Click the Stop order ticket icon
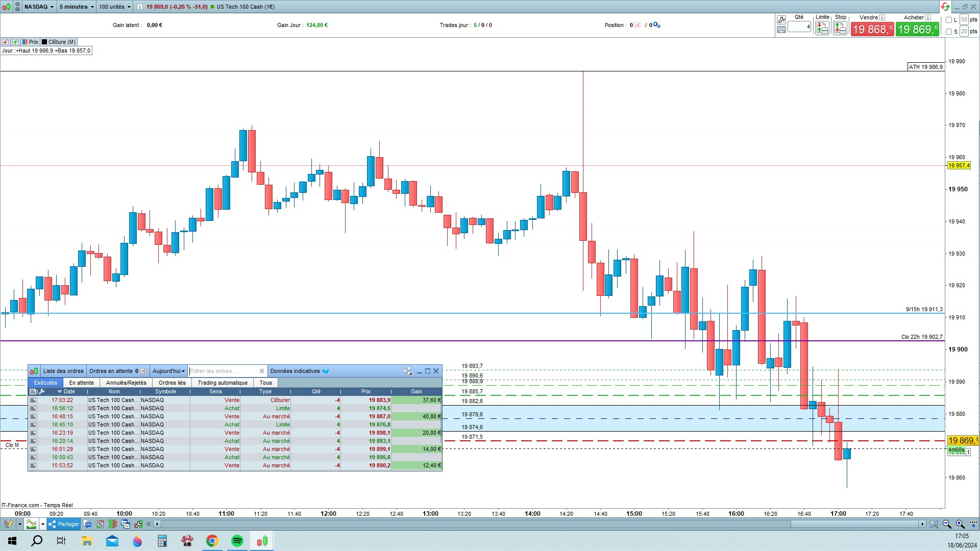Viewport: 980px width, 551px height. [840, 29]
